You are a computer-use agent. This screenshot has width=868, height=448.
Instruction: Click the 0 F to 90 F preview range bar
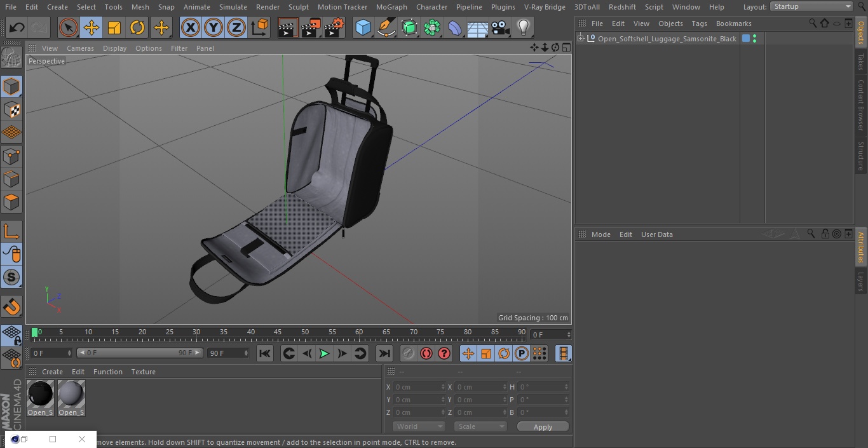click(140, 353)
